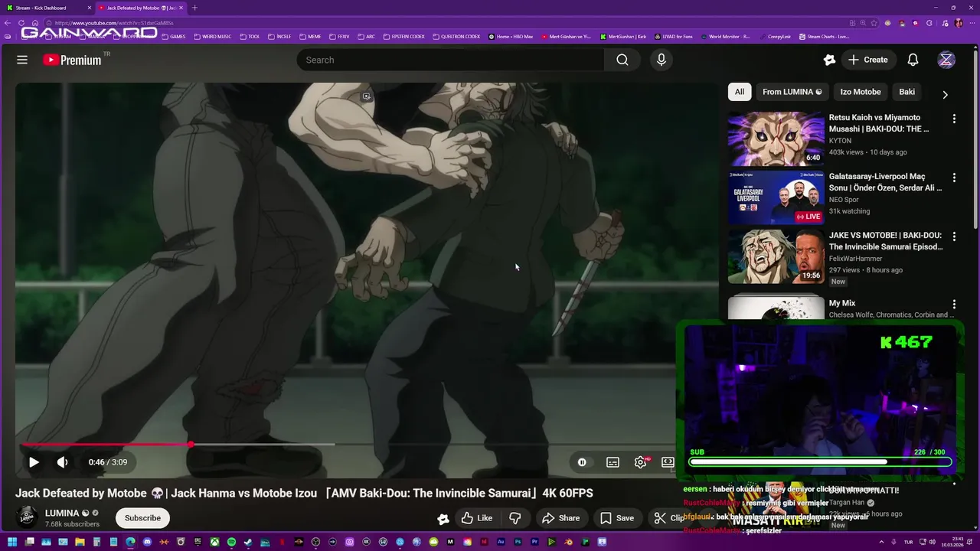This screenshot has height=551, width=980.
Task: Open Retsu Kaioh vs Miyamoto thumbnail
Action: tap(776, 139)
